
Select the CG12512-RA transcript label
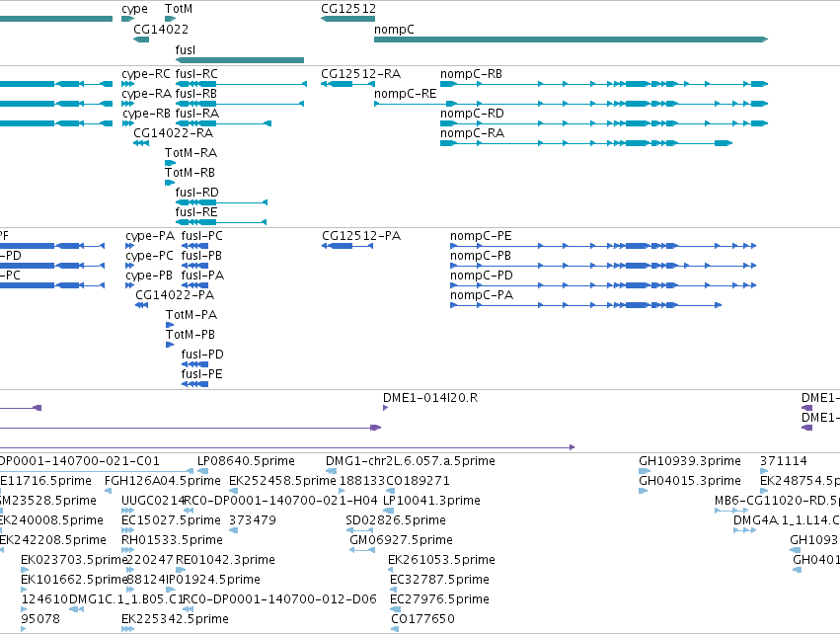[361, 74]
